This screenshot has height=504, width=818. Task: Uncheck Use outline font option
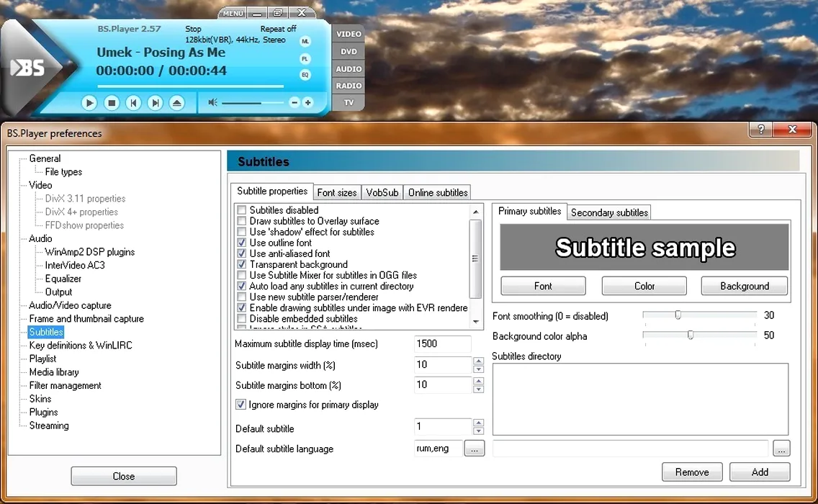(242, 243)
